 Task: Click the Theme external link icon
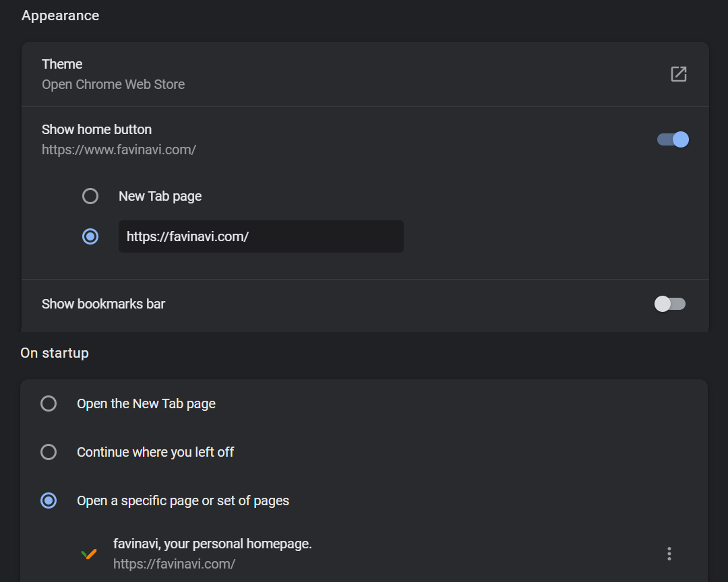click(678, 74)
